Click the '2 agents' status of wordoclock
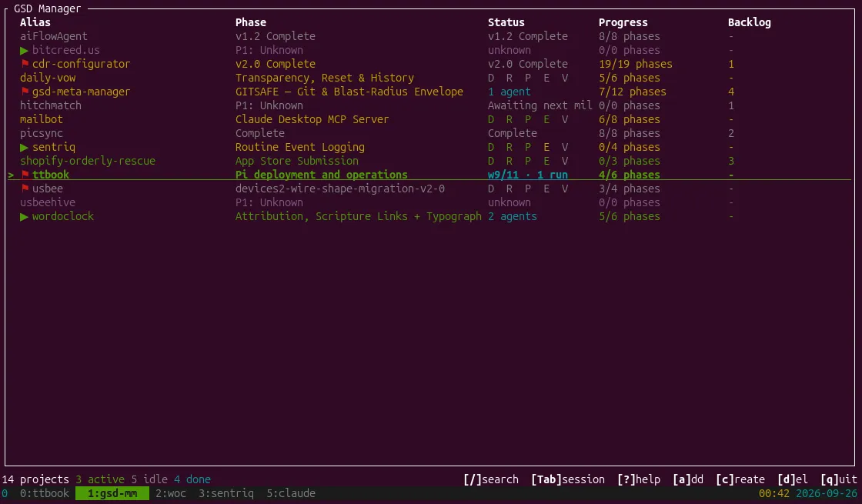Image resolution: width=862 pixels, height=504 pixels. coord(513,216)
